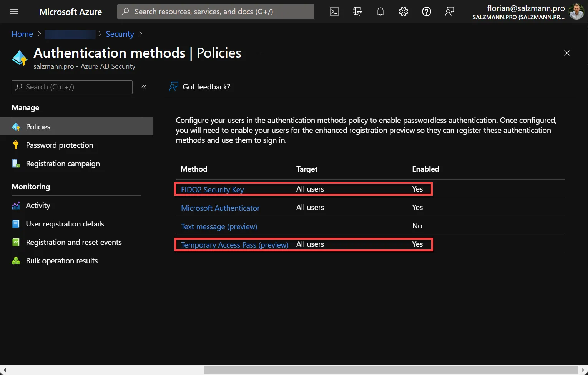Click All users in FIDO2 row
588x375 pixels.
pyautogui.click(x=310, y=189)
